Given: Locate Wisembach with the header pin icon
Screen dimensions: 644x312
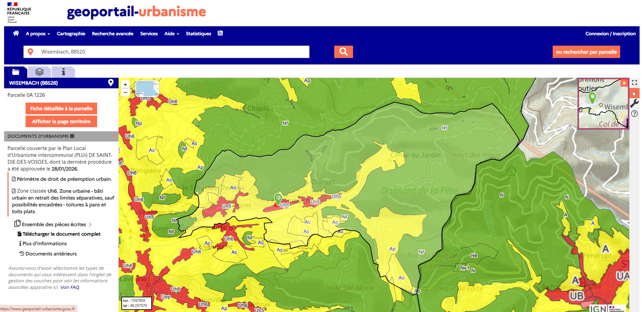Looking at the screenshot, I should coord(111,83).
